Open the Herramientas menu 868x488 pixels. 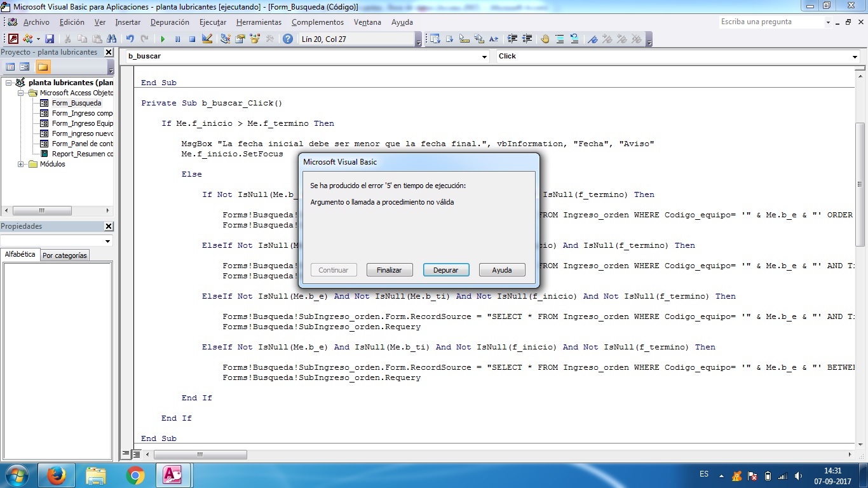259,22
